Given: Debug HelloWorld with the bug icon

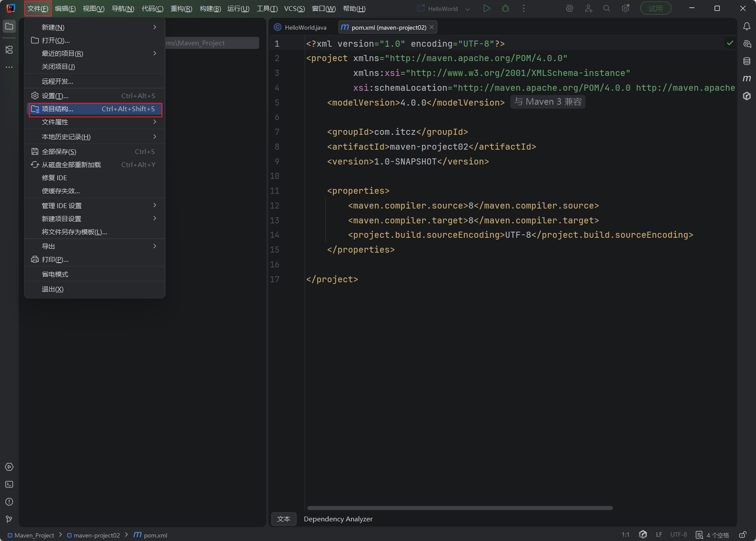Looking at the screenshot, I should tap(505, 8).
